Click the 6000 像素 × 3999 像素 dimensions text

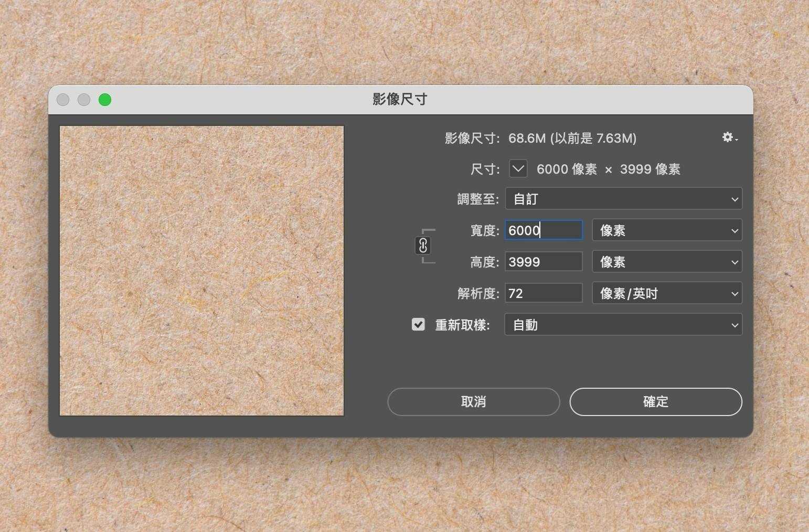[609, 169]
